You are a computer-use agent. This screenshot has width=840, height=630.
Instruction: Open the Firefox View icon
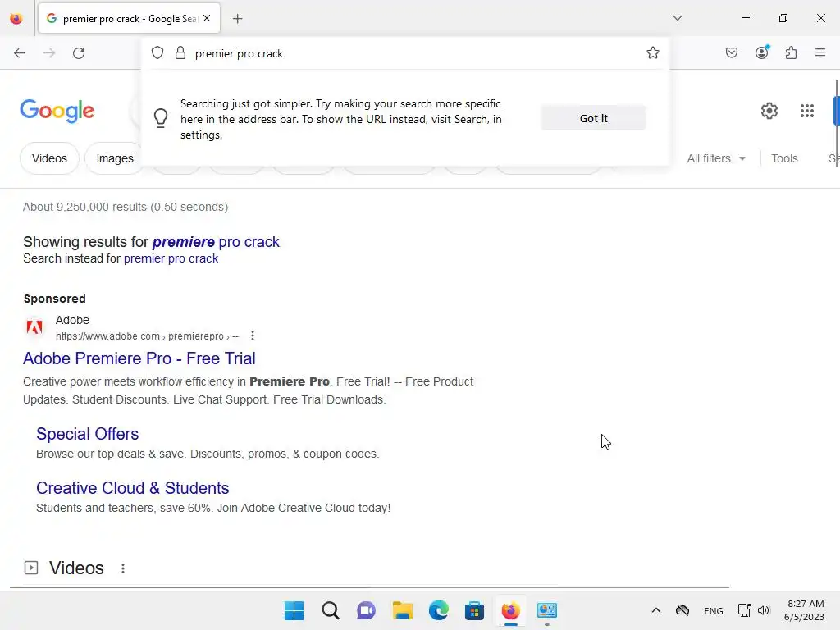pos(16,19)
